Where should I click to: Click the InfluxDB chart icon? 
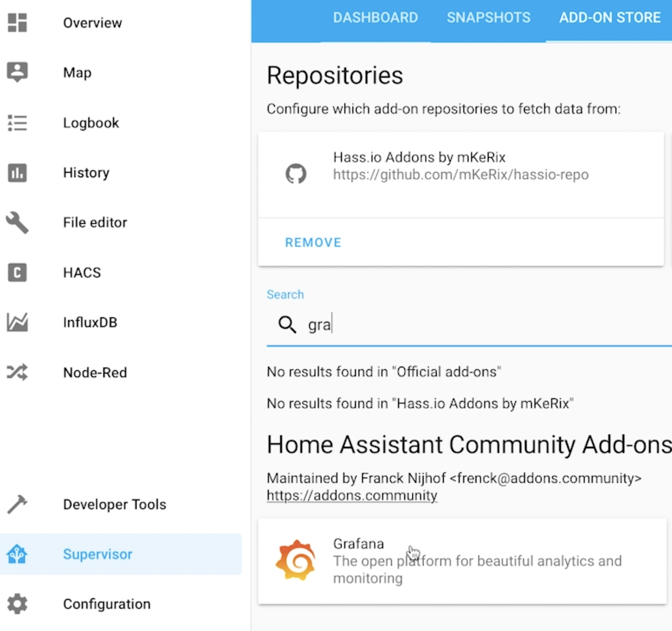click(17, 322)
